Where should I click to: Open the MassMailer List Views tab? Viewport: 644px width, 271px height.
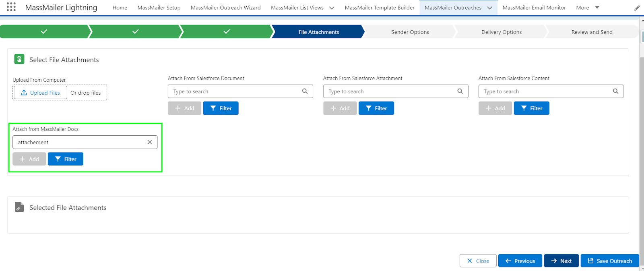tap(297, 8)
